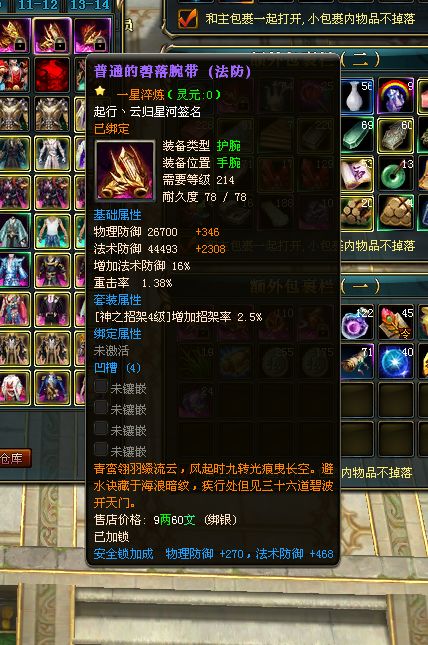Click the feather token marked 令

pyautogui.click(x=395, y=323)
